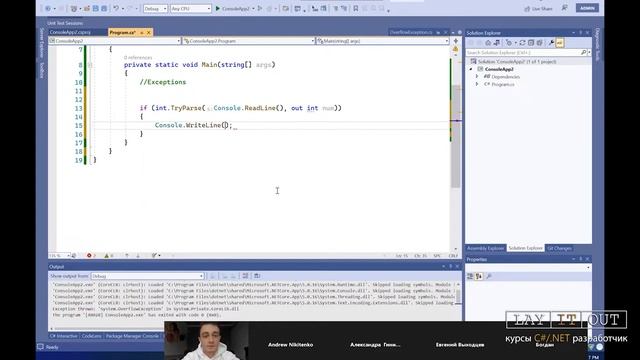640x360 pixels.
Task: Click the Undo arrow icon
Action: [116, 9]
